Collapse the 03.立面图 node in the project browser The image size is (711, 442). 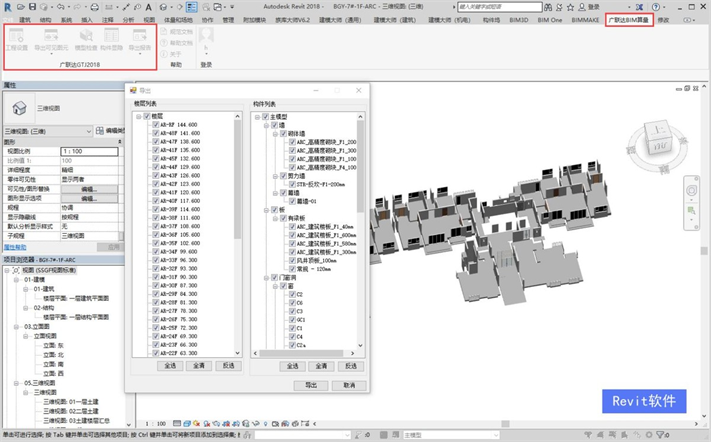(x=16, y=326)
